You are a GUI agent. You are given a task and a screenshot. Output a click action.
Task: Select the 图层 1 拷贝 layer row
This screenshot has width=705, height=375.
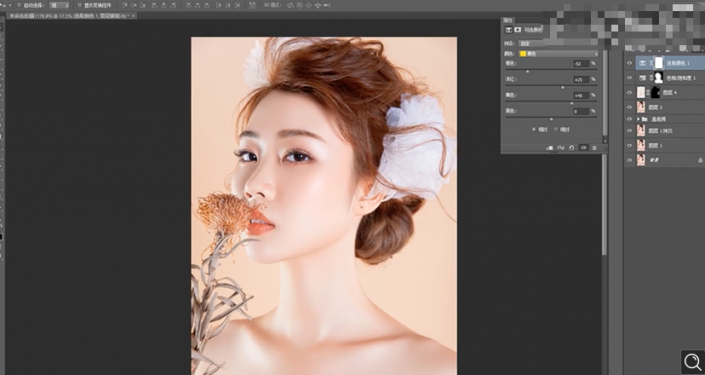[664, 131]
